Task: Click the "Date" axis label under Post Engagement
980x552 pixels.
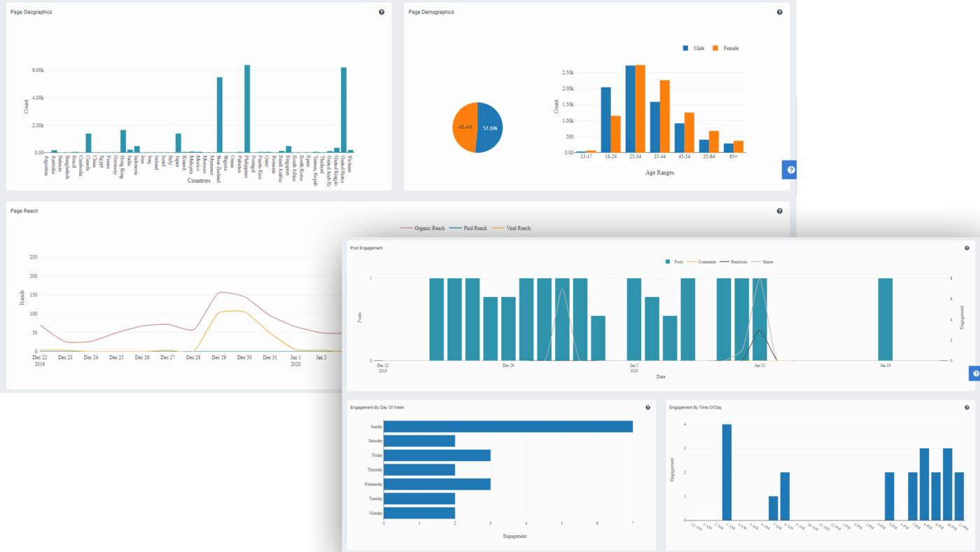Action: [x=661, y=377]
